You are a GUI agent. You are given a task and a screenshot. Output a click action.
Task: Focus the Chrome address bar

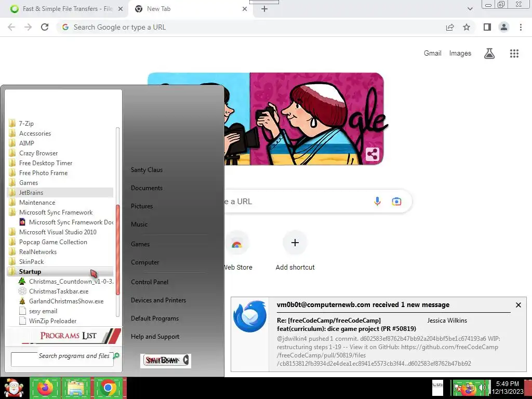251,27
